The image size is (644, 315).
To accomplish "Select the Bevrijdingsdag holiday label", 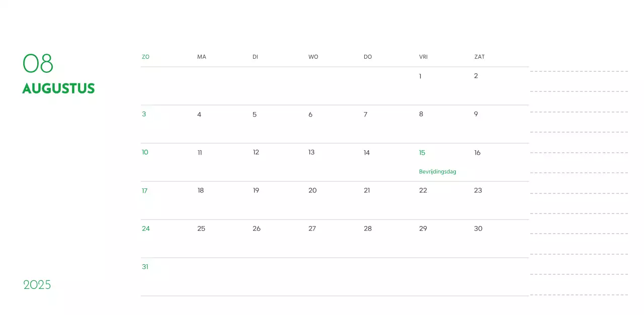I will [437, 172].
